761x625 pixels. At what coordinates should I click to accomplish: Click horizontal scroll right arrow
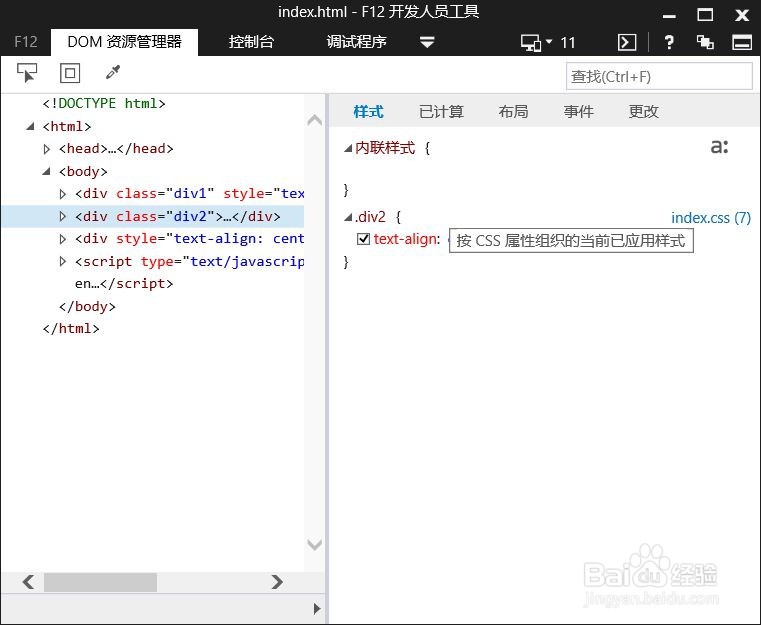click(277, 582)
